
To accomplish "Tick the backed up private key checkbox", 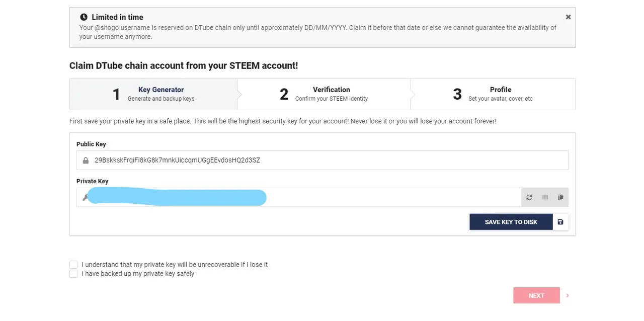I will (73, 274).
